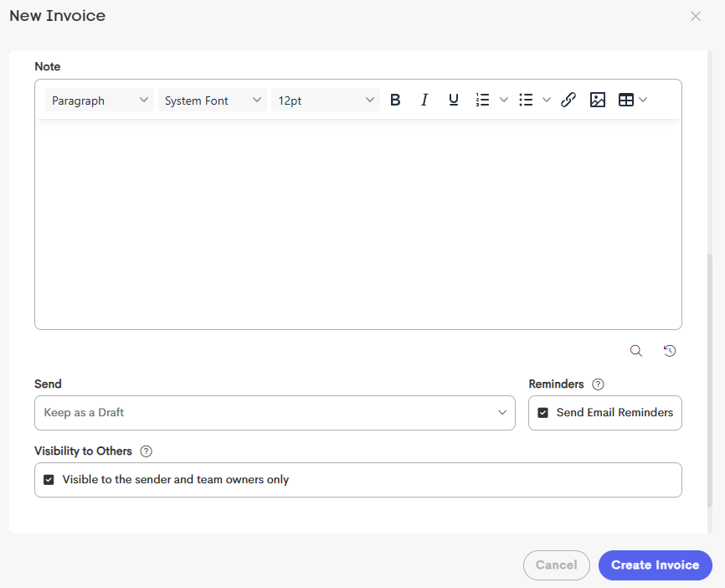
Task: Open Visibility to Others help icon
Action: tap(147, 451)
